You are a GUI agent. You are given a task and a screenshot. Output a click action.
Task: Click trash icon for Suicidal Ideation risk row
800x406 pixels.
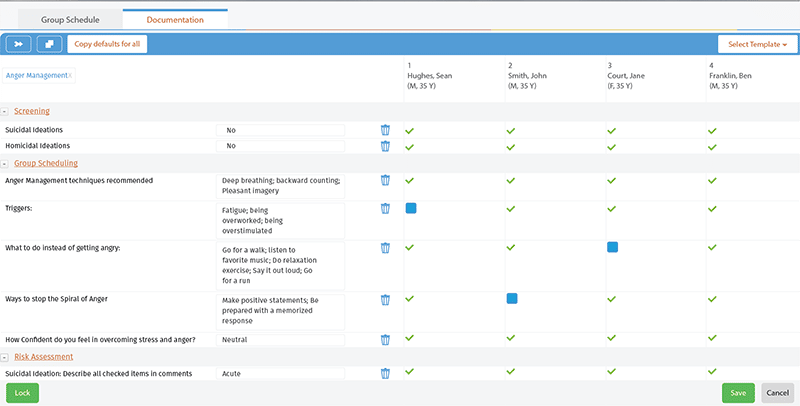coord(385,373)
